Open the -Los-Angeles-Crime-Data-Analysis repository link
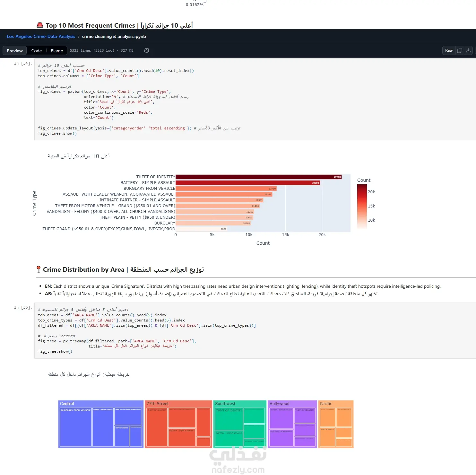Viewport: 476px width, 475px height. 40,36
